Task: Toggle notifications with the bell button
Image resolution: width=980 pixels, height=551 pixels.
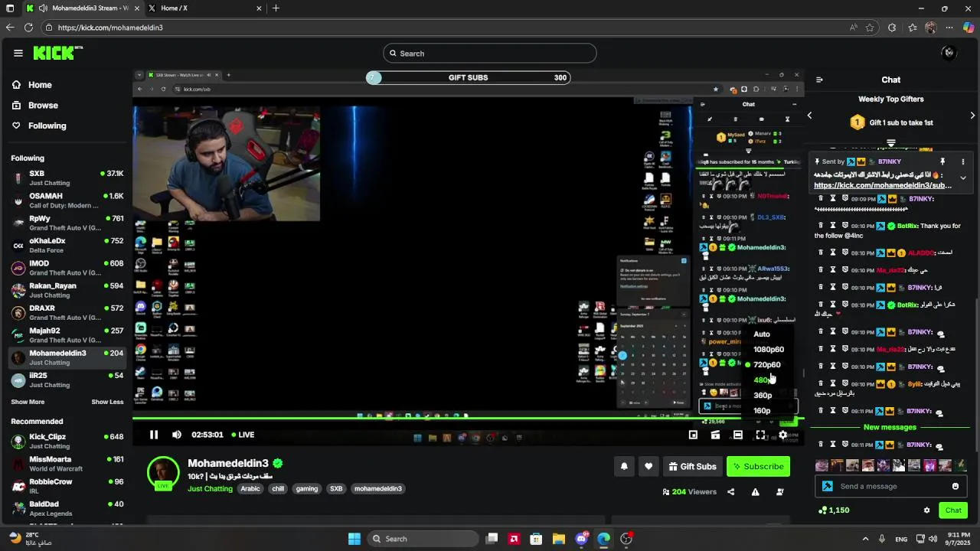Action: pos(624,466)
